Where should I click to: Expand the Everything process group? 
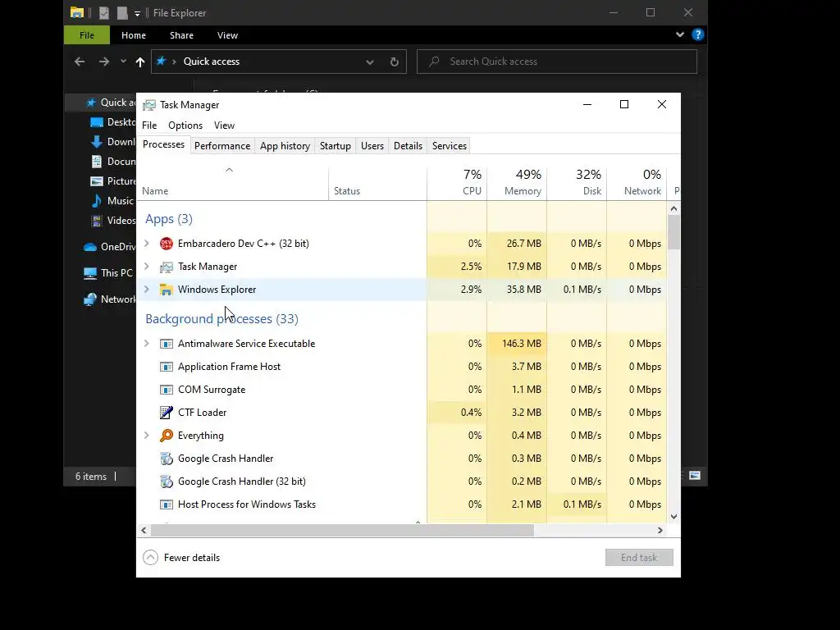click(147, 436)
